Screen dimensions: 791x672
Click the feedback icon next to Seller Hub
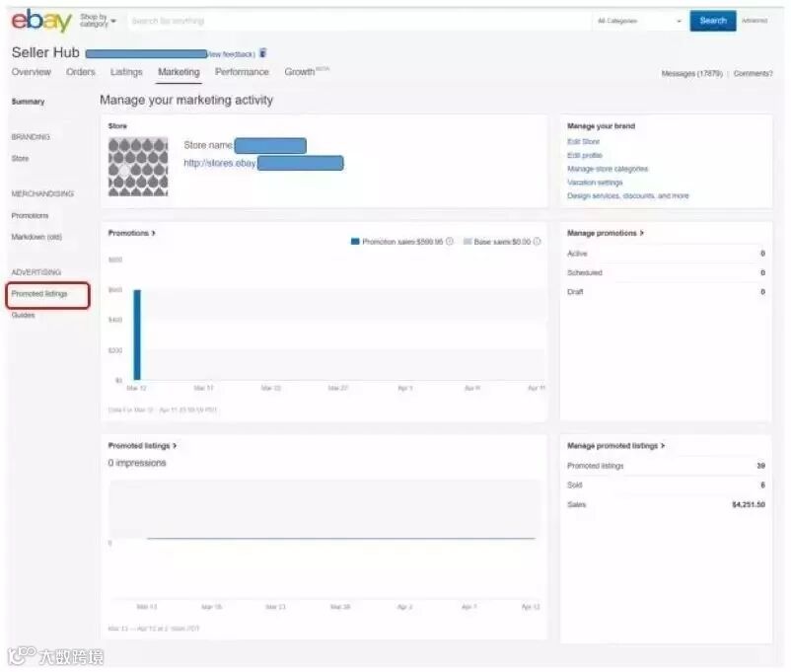point(262,53)
